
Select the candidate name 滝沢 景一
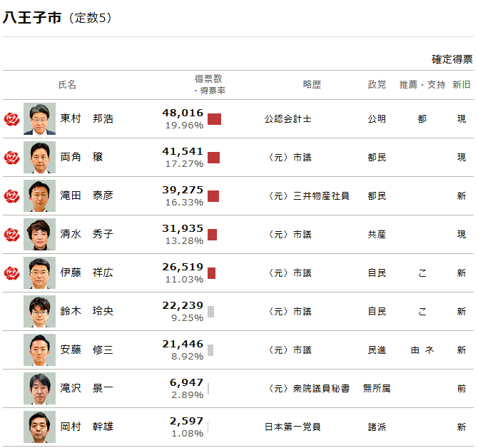point(86,389)
